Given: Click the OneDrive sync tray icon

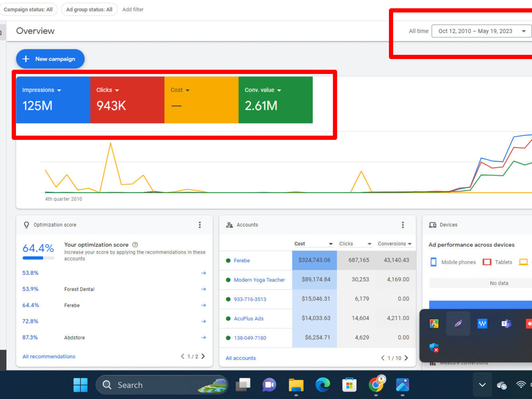Looking at the screenshot, I should click(502, 385).
